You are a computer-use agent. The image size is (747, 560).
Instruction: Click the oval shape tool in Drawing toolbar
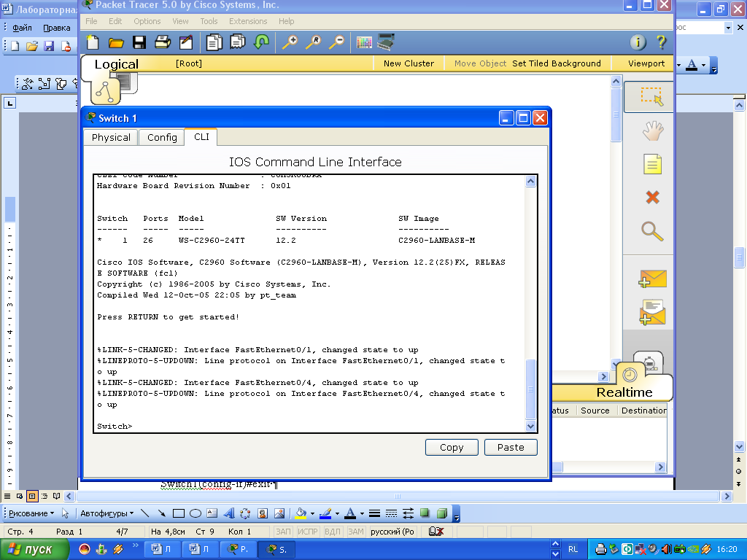click(x=196, y=513)
